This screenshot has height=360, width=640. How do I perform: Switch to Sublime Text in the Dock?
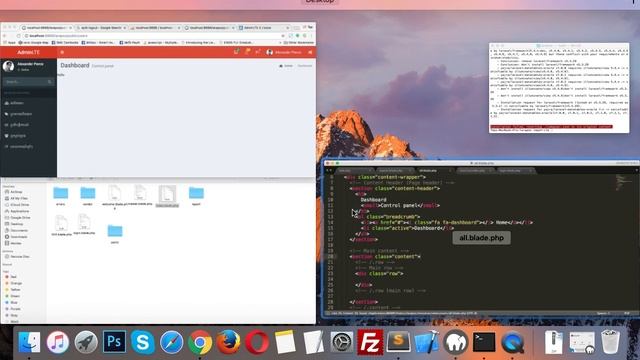pos(398,342)
